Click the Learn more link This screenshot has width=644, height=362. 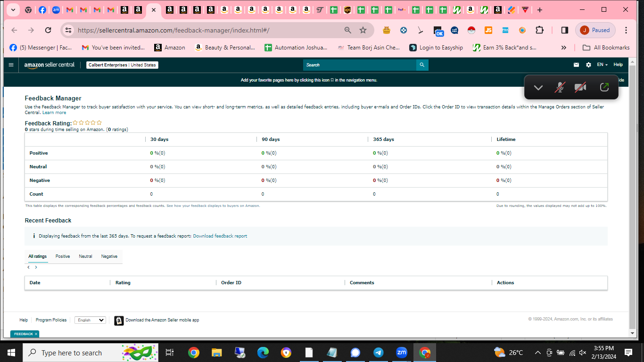[x=54, y=113]
